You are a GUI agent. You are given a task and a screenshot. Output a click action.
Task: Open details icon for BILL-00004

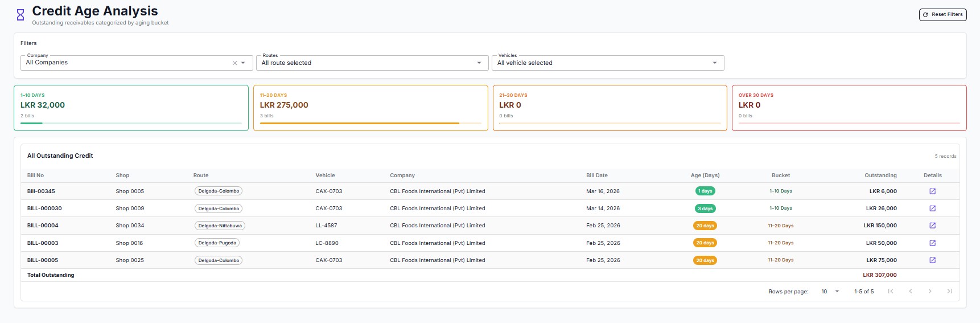point(932,226)
